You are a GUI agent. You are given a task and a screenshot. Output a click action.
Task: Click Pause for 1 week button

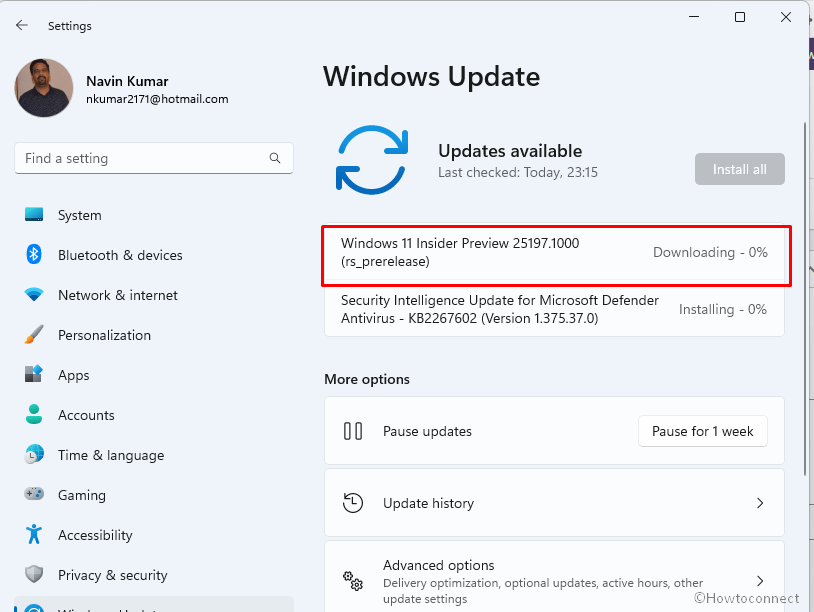(702, 431)
